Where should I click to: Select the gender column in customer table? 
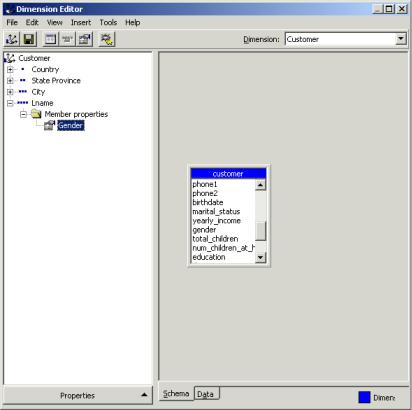[204, 230]
